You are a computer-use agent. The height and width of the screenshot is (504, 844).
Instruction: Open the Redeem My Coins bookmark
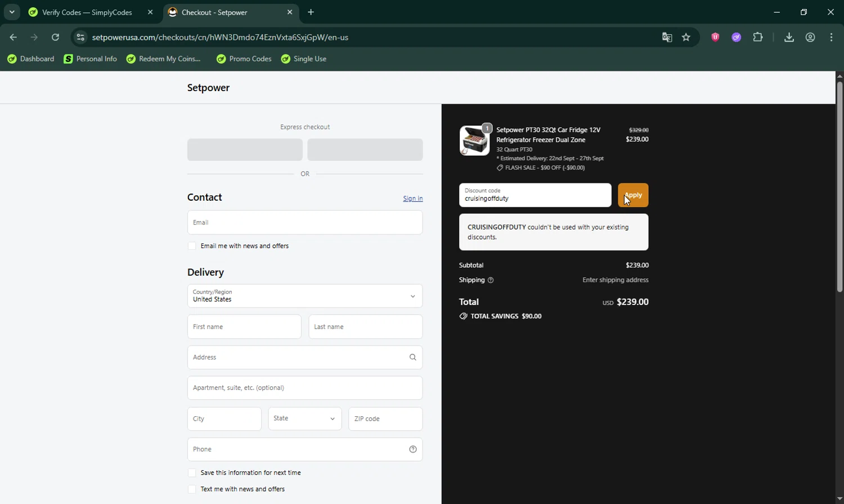(x=164, y=59)
